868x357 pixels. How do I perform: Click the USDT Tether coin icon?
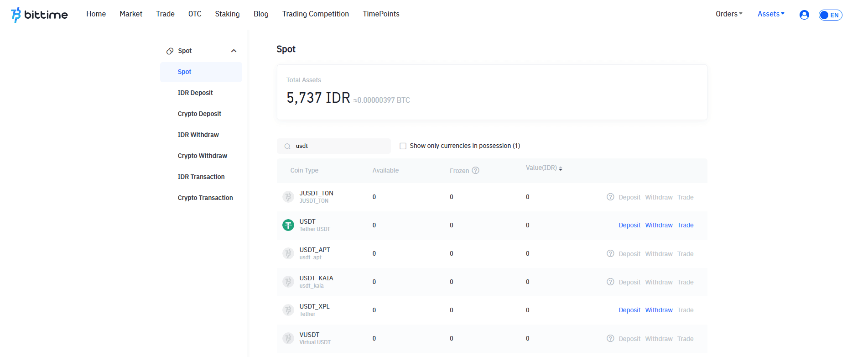288,226
